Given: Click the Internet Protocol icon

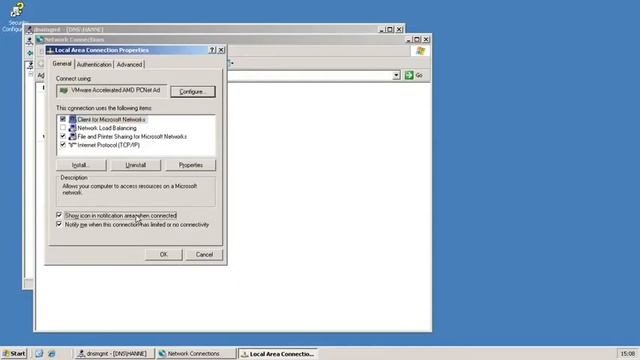Looking at the screenshot, I should tap(72, 145).
